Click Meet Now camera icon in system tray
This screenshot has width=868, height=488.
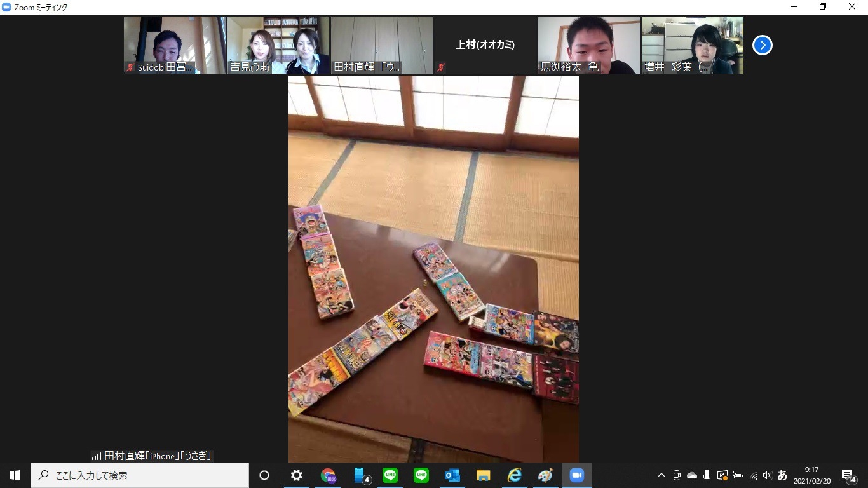677,475
